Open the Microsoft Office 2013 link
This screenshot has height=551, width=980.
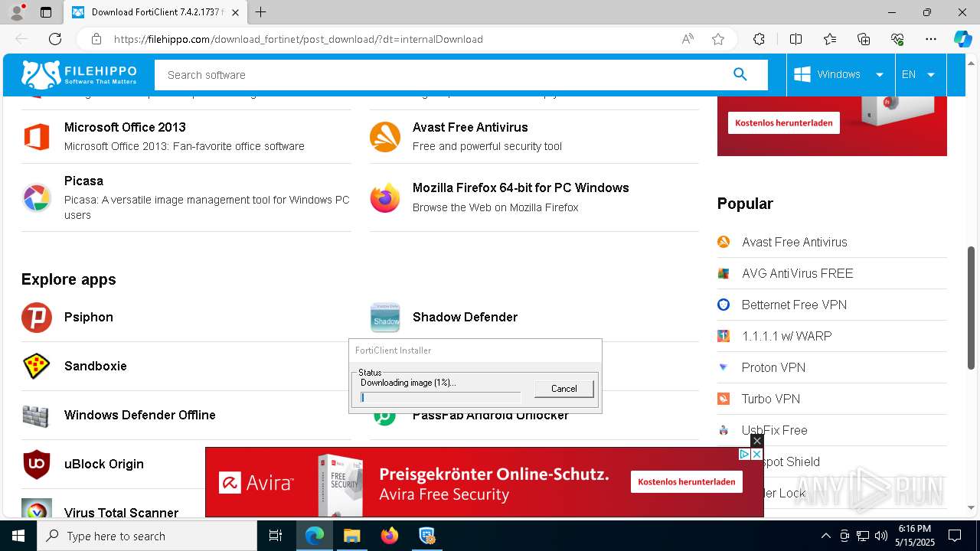(125, 127)
